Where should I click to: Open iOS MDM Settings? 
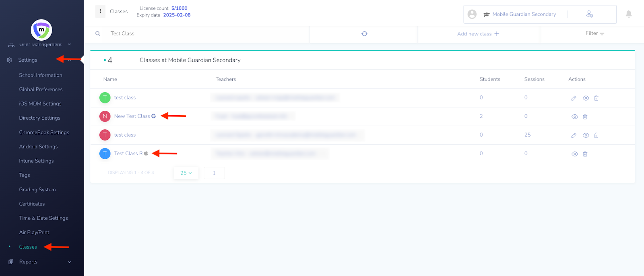pos(40,104)
